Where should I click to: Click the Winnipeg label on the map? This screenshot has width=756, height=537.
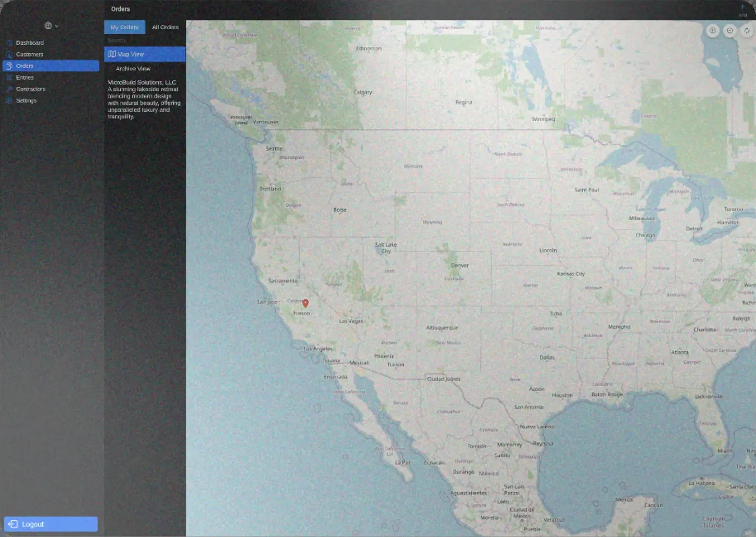click(543, 119)
